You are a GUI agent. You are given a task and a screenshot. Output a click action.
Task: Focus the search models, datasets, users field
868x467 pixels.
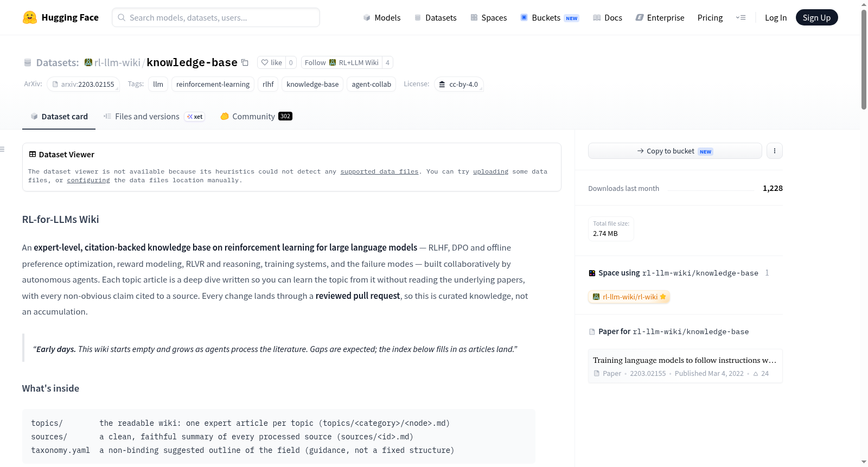click(x=216, y=17)
